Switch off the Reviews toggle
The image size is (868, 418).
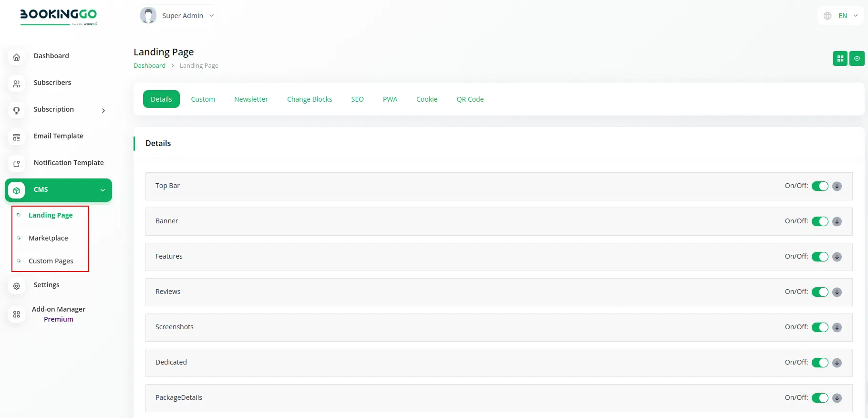coord(820,292)
